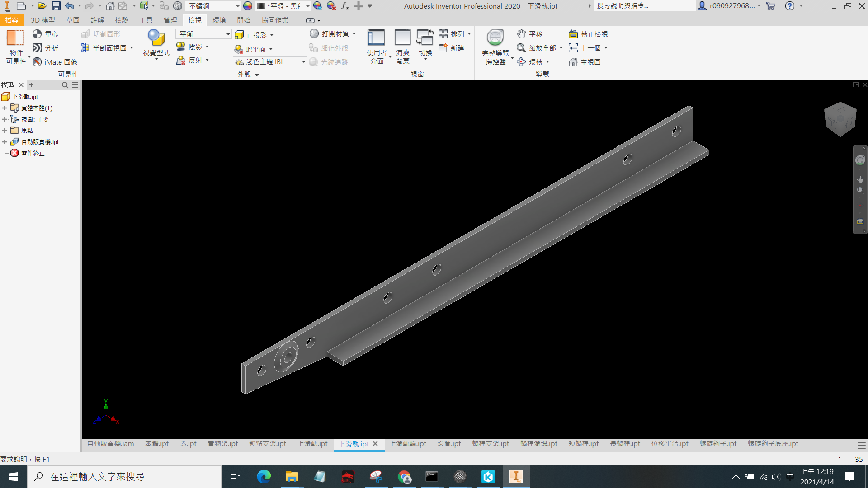This screenshot has height=488, width=868.
Task: Open Microsoft Edge from the taskbar
Action: (264, 477)
